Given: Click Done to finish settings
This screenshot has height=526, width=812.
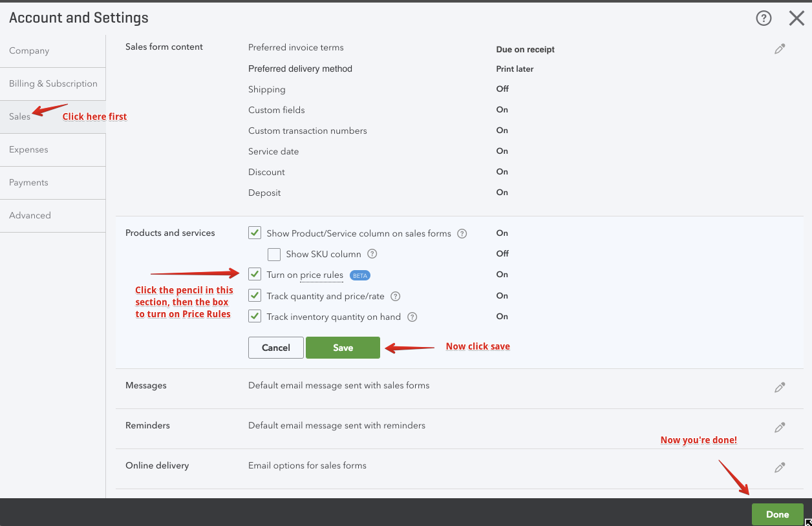Looking at the screenshot, I should coord(777,514).
